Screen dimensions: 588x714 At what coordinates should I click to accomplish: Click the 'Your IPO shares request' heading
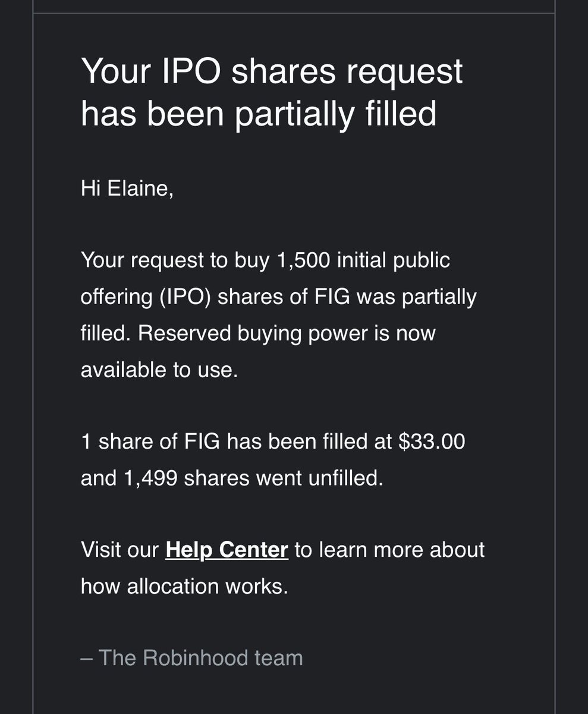coord(272,72)
